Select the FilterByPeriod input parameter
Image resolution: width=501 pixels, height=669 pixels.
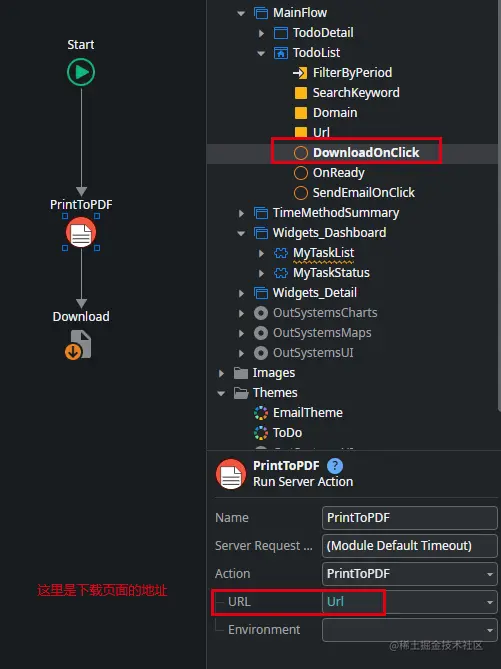coord(342,73)
